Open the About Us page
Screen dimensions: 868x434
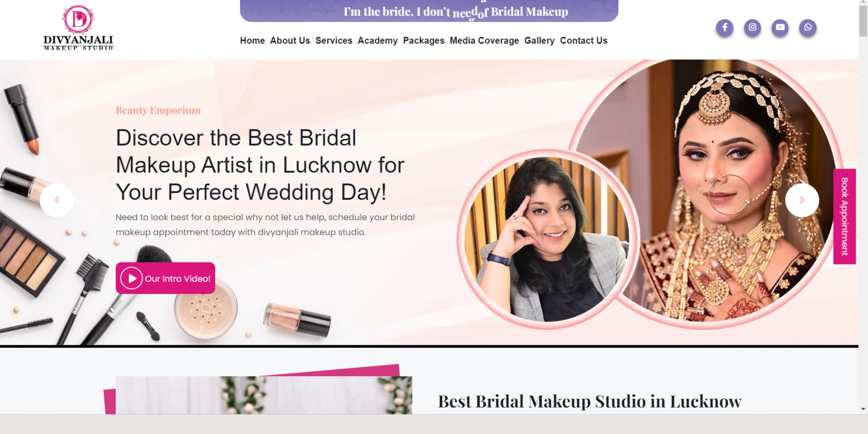(290, 41)
